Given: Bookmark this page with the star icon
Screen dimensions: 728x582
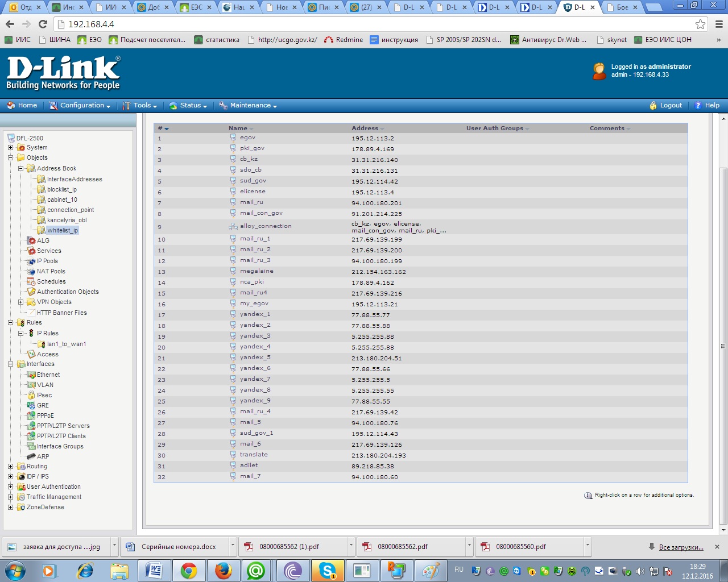Looking at the screenshot, I should pos(701,24).
